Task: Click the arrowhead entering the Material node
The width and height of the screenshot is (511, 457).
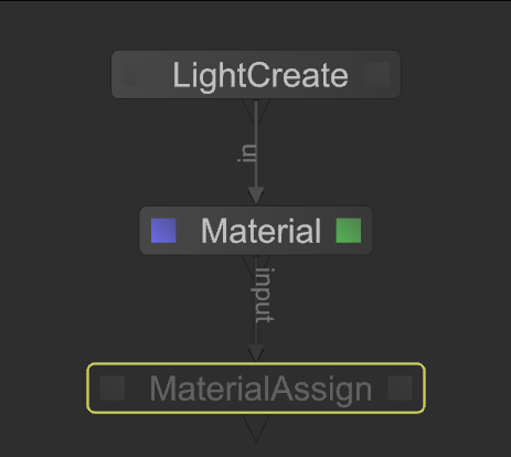Action: 256,196
